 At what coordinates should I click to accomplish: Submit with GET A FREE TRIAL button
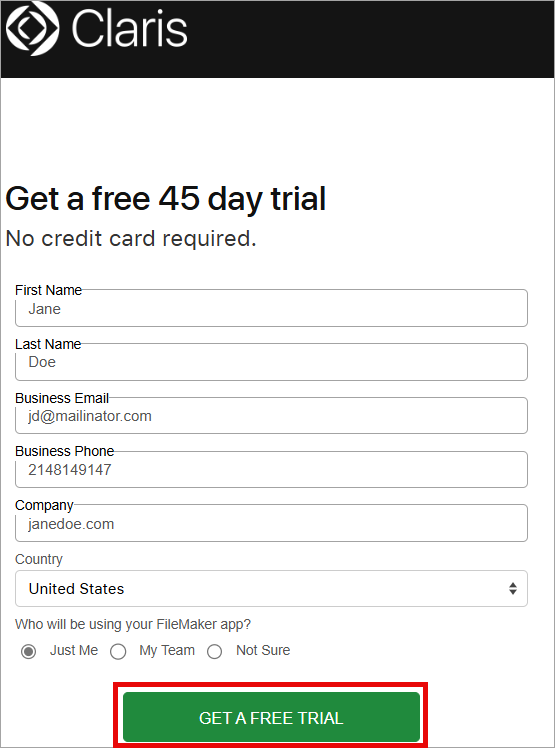pyautogui.click(x=271, y=717)
